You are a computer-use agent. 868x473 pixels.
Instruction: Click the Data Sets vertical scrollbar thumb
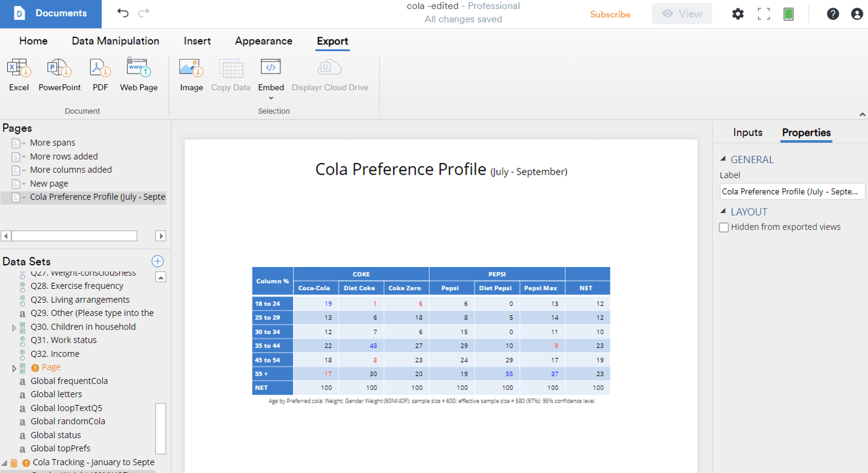coord(161,428)
